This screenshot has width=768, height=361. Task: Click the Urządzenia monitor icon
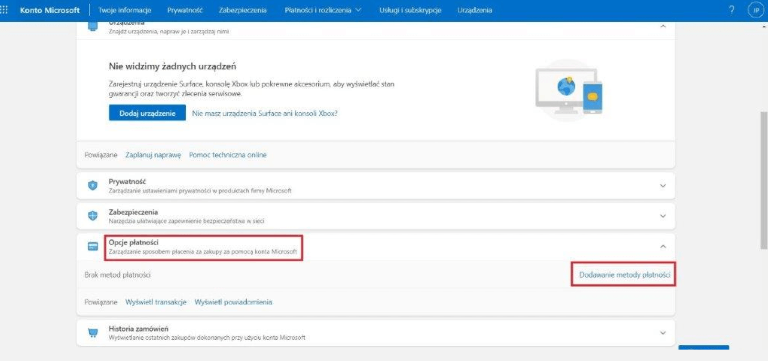pyautogui.click(x=93, y=26)
